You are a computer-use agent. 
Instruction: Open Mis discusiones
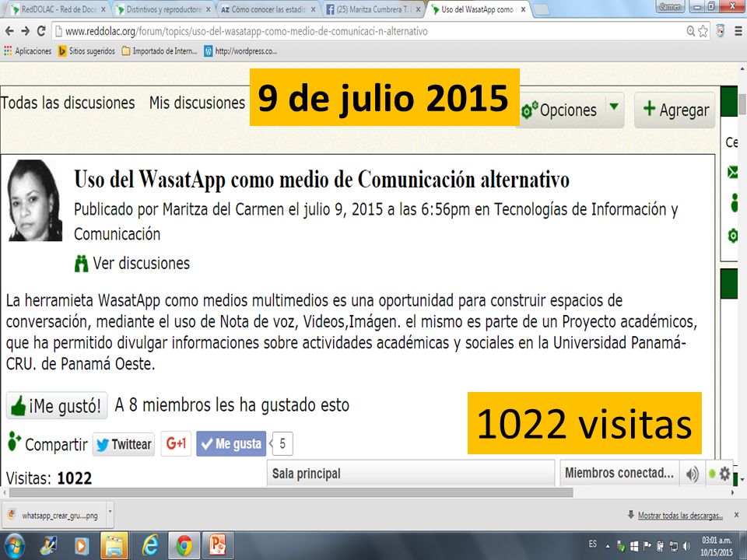[x=197, y=103]
